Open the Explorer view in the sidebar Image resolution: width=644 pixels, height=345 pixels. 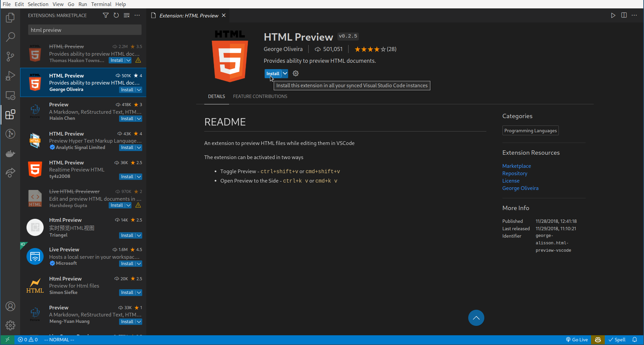point(10,17)
